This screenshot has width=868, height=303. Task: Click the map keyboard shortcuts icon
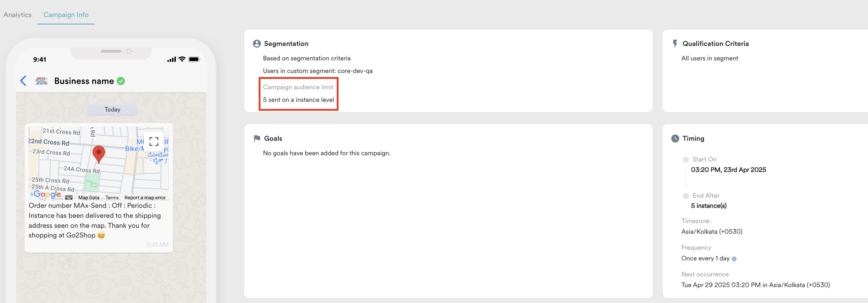(x=69, y=197)
